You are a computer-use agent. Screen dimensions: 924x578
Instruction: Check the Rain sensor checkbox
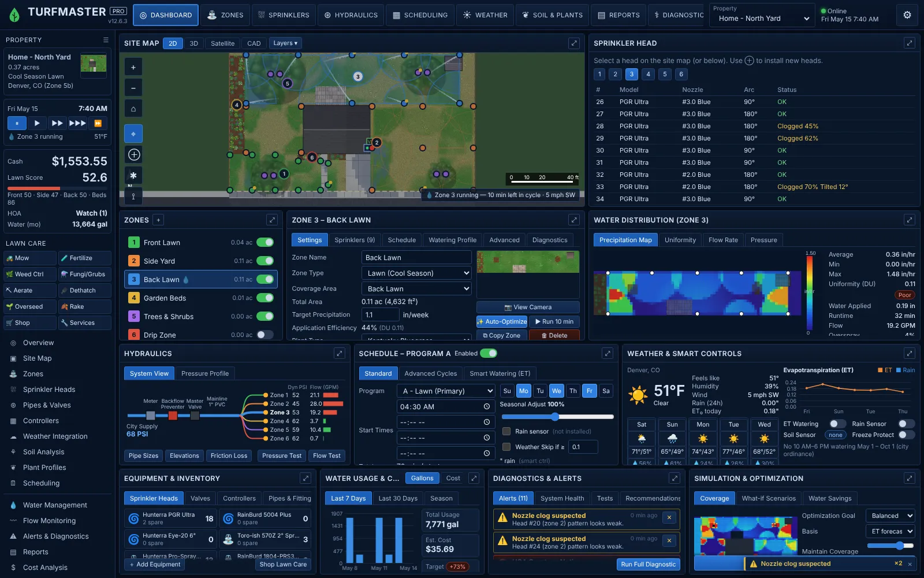[x=506, y=431]
